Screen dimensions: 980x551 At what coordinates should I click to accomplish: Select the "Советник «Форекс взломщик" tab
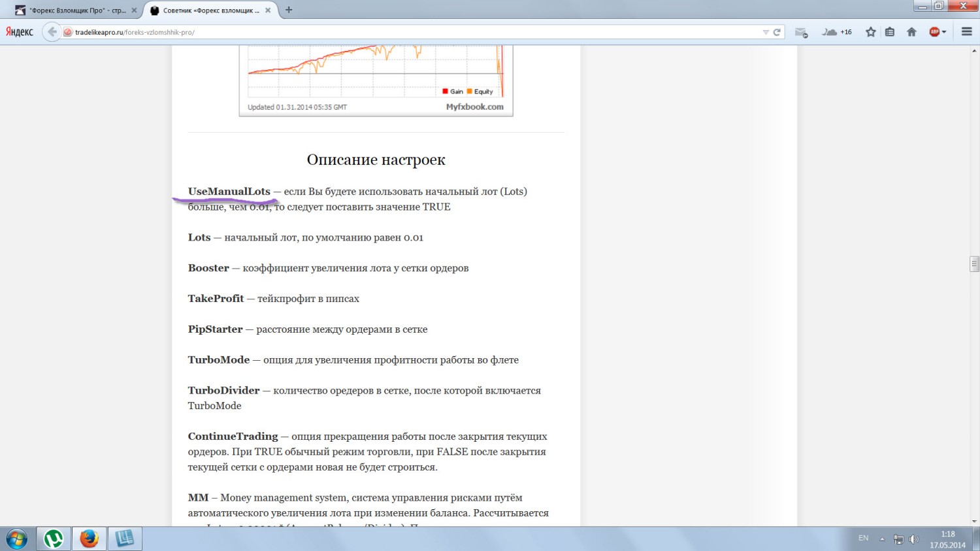[x=210, y=10]
